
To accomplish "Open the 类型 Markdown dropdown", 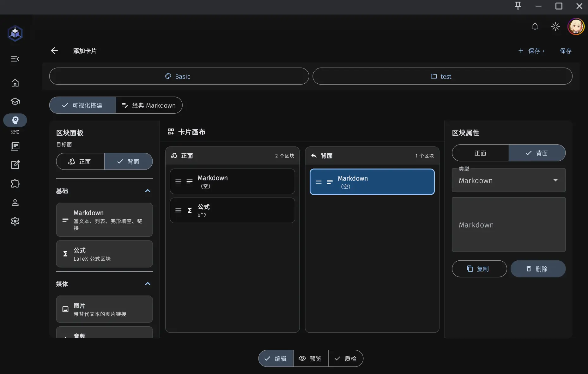I will (x=508, y=181).
